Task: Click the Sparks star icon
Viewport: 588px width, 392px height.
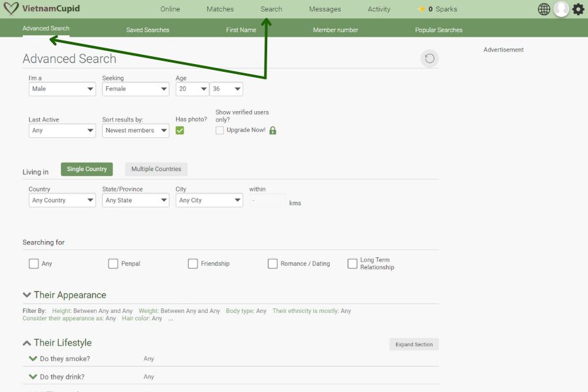Action: (x=421, y=9)
